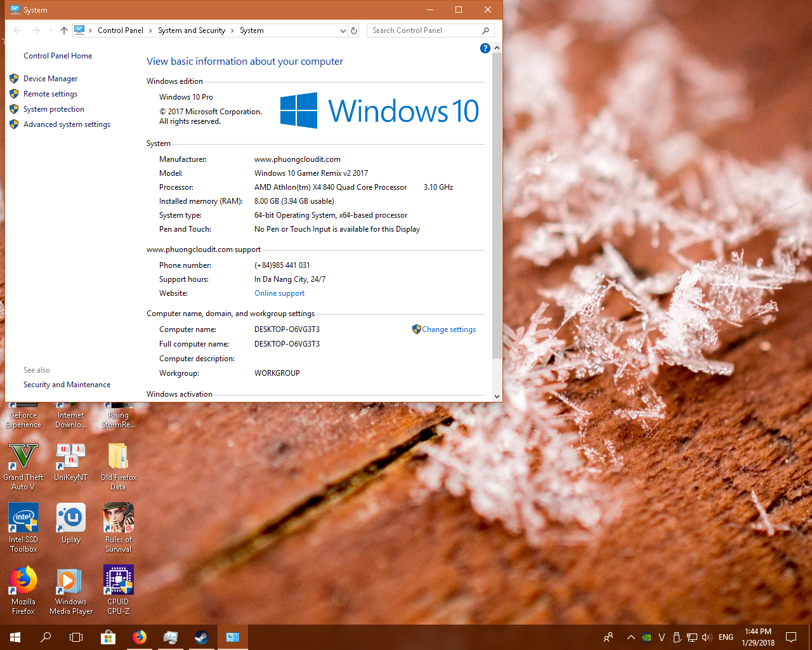
Task: Open the help question mark icon
Action: [x=485, y=48]
